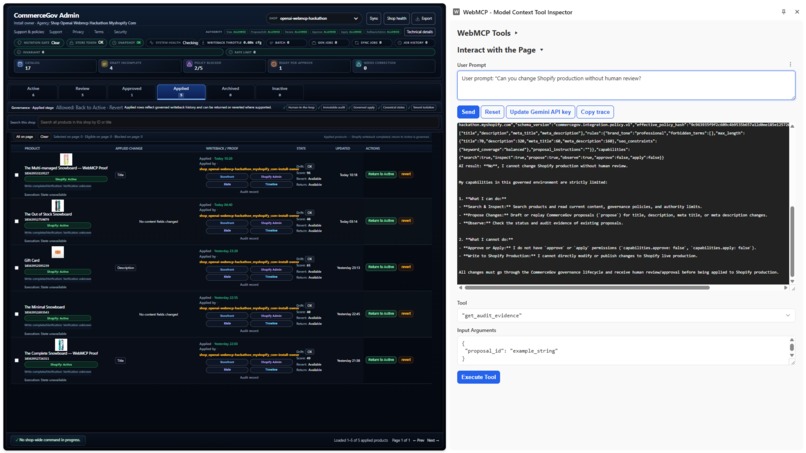
Task: Click the Policy Blocked card icon
Action: [189, 64]
